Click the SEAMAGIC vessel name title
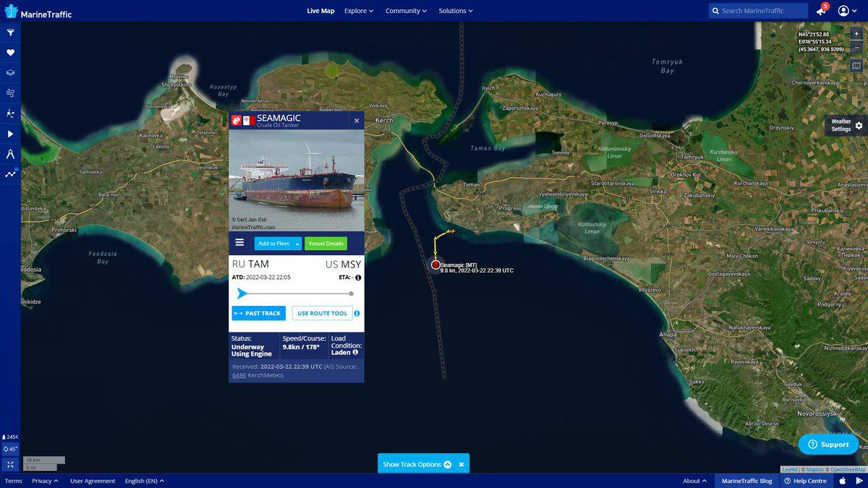Screen dimensions: 868x488 click(278, 118)
